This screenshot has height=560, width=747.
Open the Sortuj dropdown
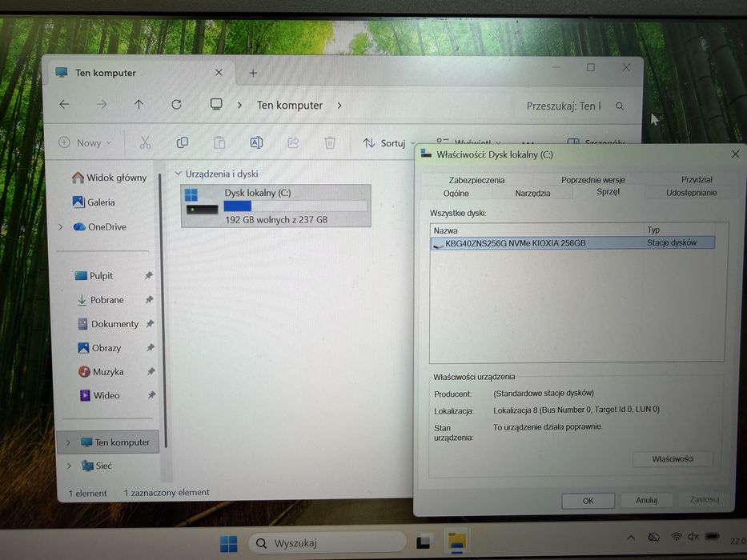pos(389,143)
